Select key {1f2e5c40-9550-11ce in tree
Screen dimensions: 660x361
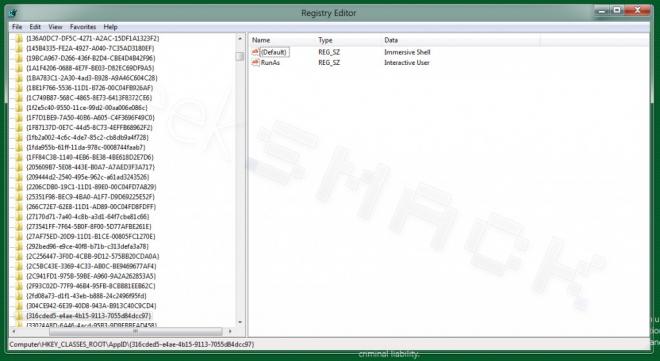coord(87,108)
